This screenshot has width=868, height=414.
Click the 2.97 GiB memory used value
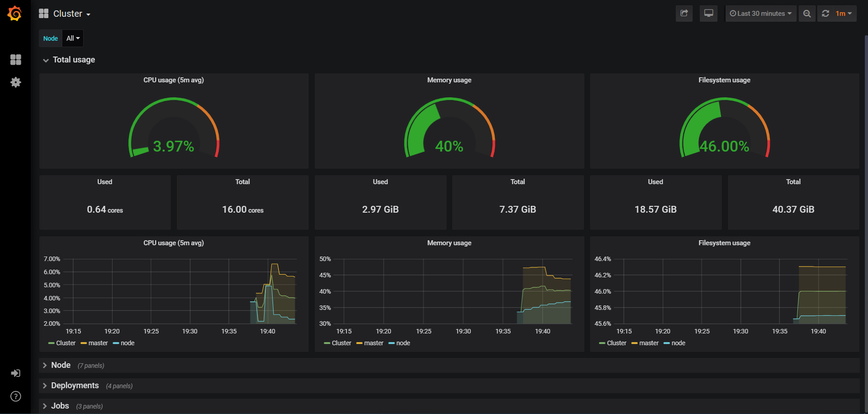click(x=380, y=209)
